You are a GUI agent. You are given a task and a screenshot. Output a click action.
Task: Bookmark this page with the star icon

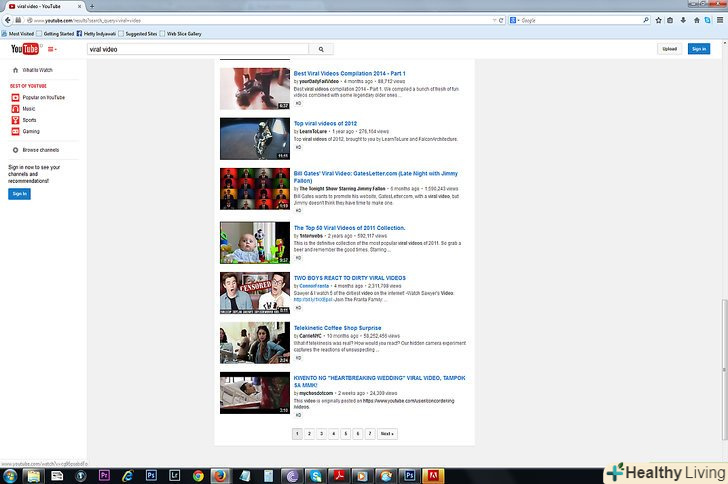(658, 20)
